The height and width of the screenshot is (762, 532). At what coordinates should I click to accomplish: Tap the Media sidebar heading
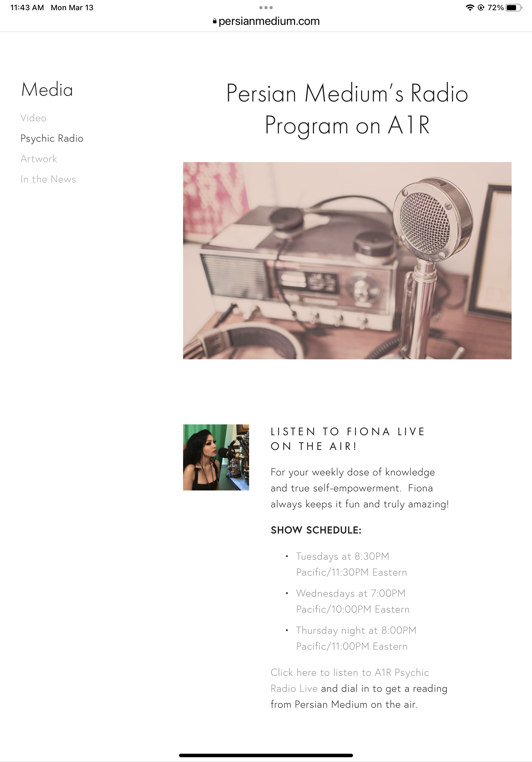coord(47,90)
